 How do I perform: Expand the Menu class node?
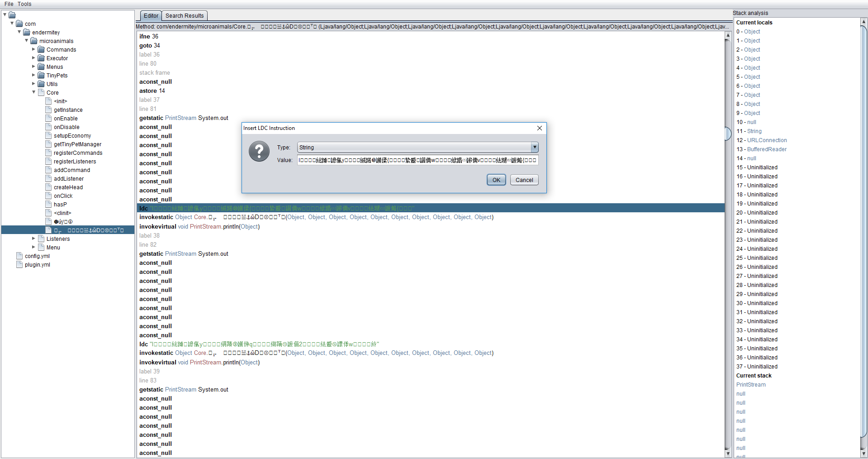click(33, 247)
